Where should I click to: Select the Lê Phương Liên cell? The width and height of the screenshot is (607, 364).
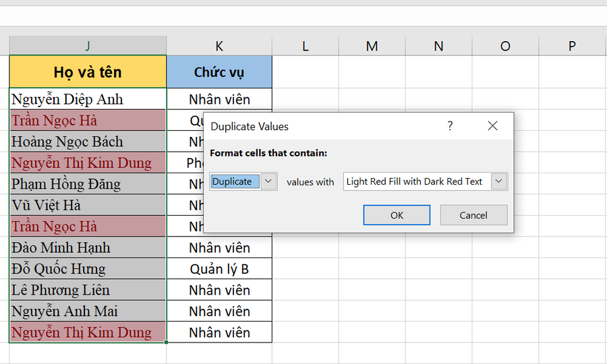tap(88, 290)
